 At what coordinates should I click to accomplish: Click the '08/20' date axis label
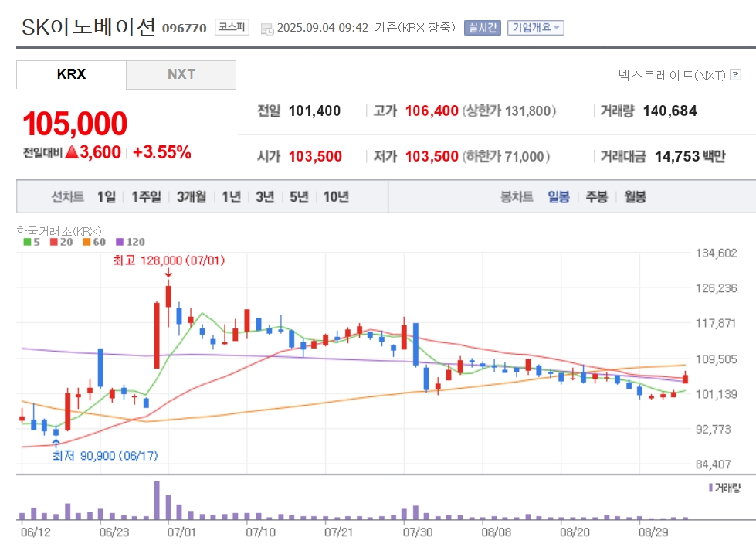tap(575, 532)
